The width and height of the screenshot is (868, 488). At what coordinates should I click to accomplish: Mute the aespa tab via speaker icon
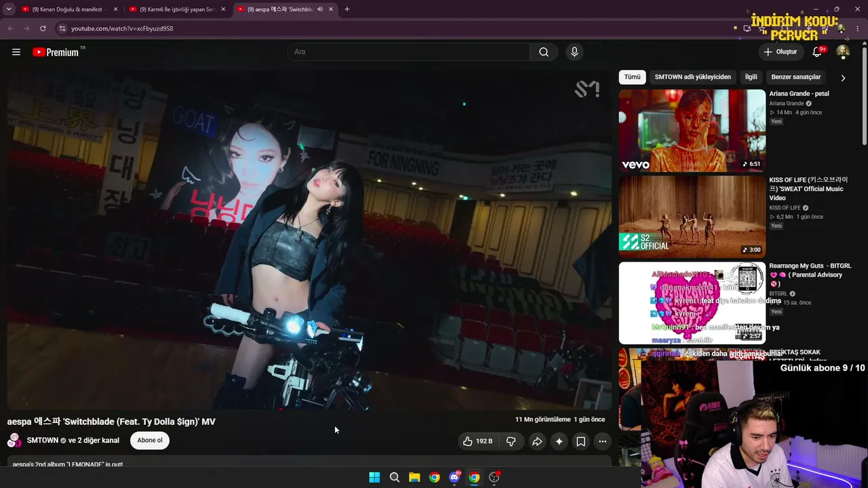[x=319, y=9]
